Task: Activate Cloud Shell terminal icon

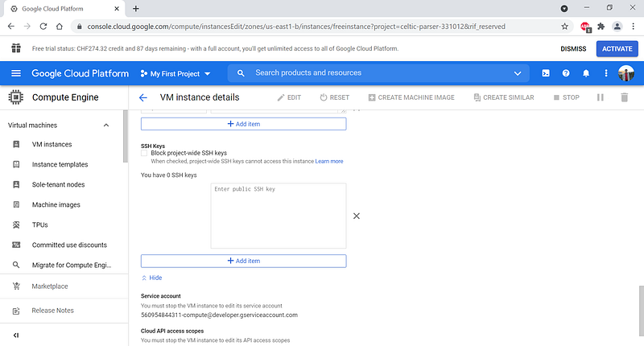Action: tap(546, 73)
